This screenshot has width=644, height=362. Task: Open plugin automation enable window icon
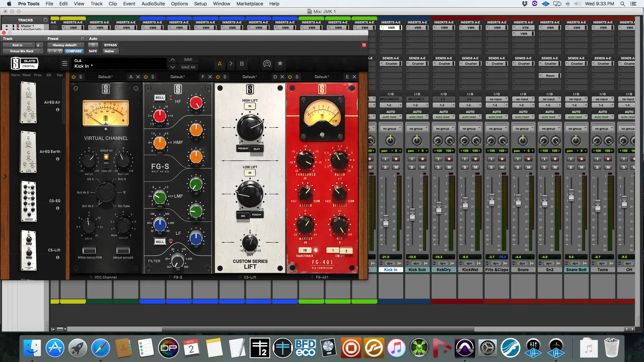[x=93, y=45]
